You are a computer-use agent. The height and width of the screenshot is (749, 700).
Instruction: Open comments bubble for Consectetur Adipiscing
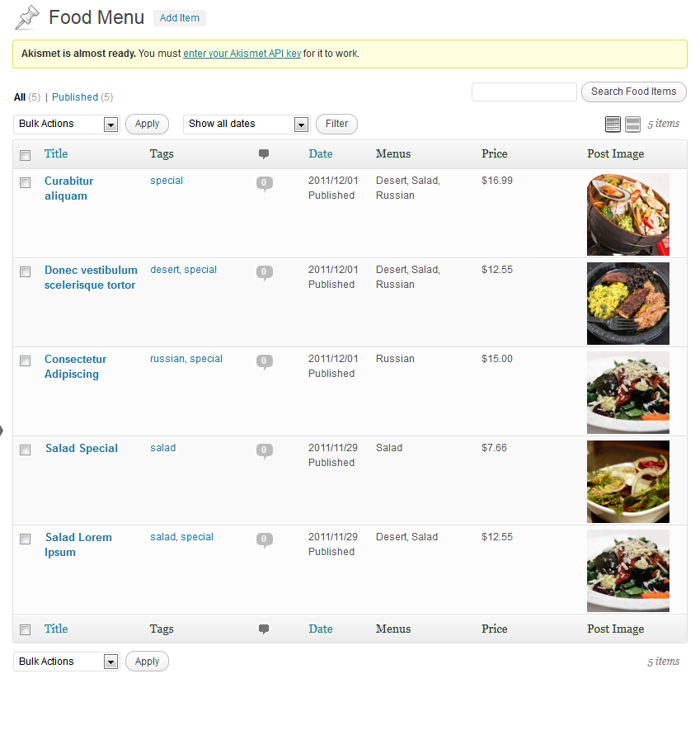click(x=265, y=360)
